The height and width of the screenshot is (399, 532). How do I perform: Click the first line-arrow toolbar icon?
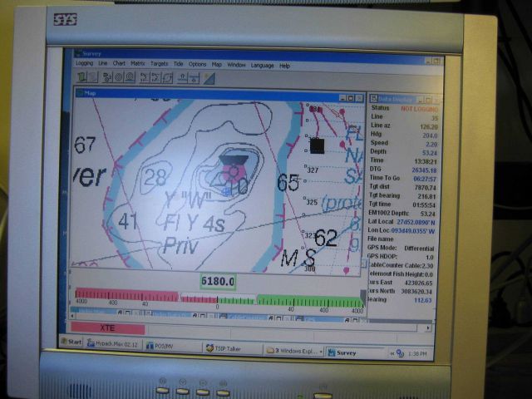(145, 77)
